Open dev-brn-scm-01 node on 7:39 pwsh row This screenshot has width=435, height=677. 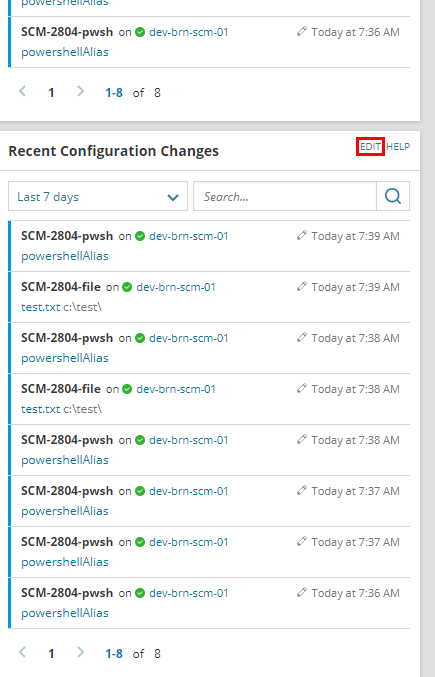189,236
